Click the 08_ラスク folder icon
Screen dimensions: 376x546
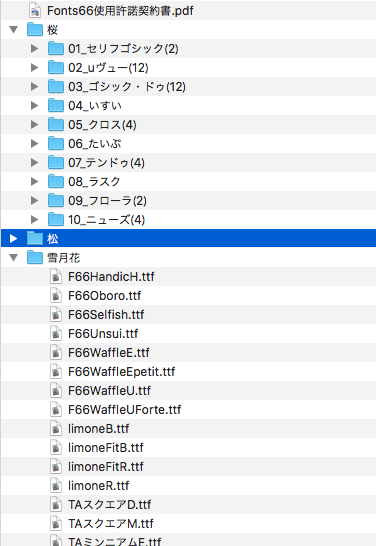pyautogui.click(x=56, y=181)
